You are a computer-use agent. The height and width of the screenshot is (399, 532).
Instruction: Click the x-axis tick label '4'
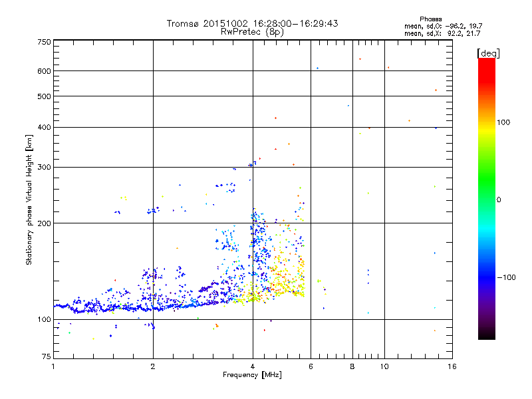[253, 366]
